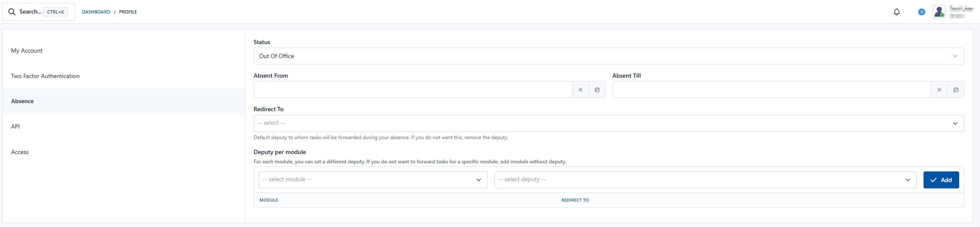Click the MODULE column header

point(269,200)
